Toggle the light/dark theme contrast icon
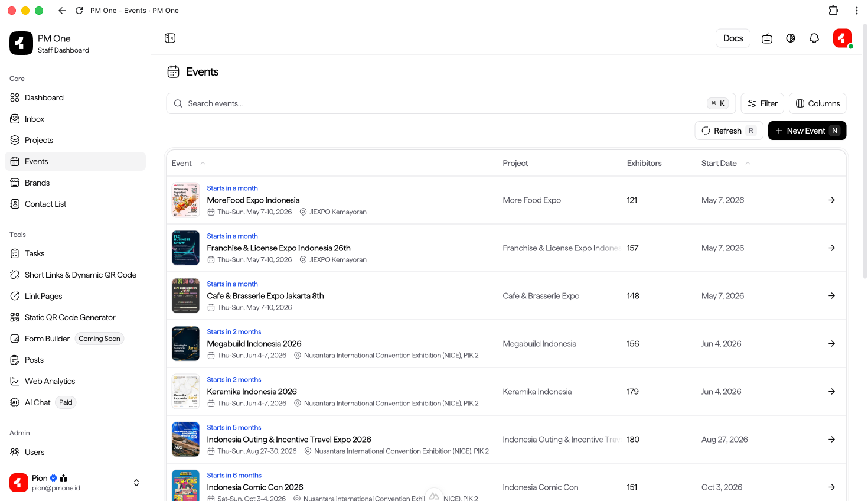The height and width of the screenshot is (501, 868). coord(791,38)
